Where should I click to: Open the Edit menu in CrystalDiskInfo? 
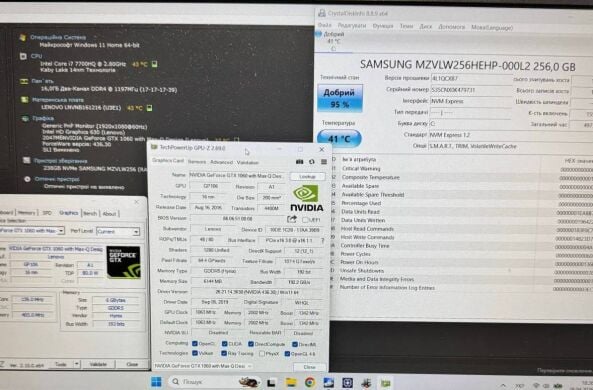(x=352, y=25)
